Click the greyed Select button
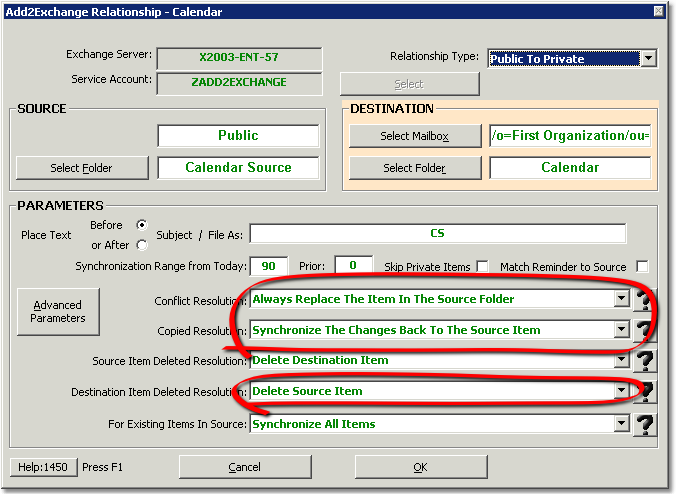Image resolution: width=676 pixels, height=496 pixels. 410,84
